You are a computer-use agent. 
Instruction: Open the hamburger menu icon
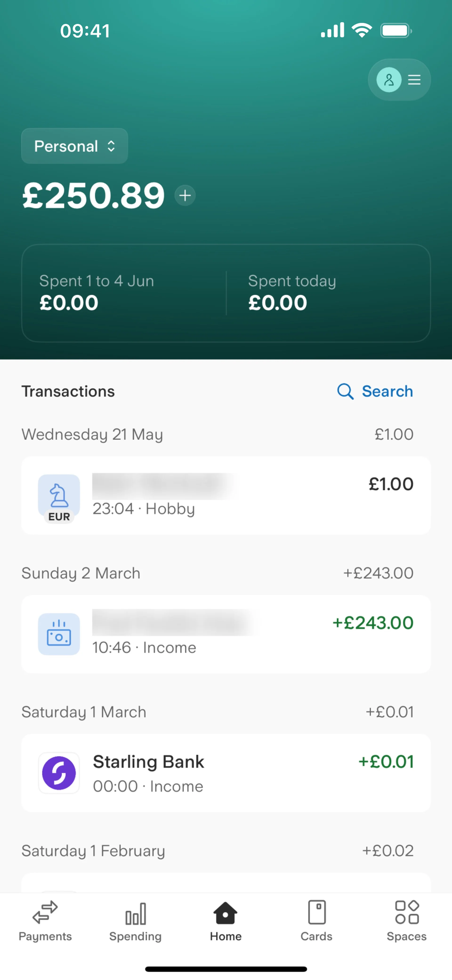point(414,80)
